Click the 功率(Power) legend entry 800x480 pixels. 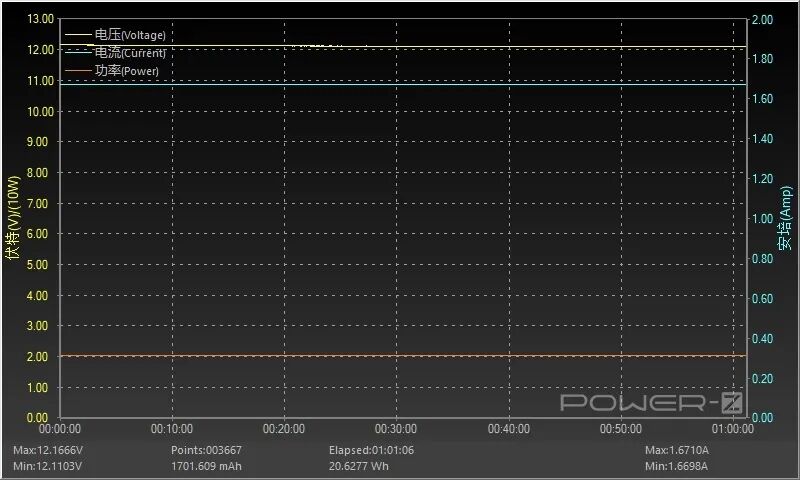click(112, 70)
